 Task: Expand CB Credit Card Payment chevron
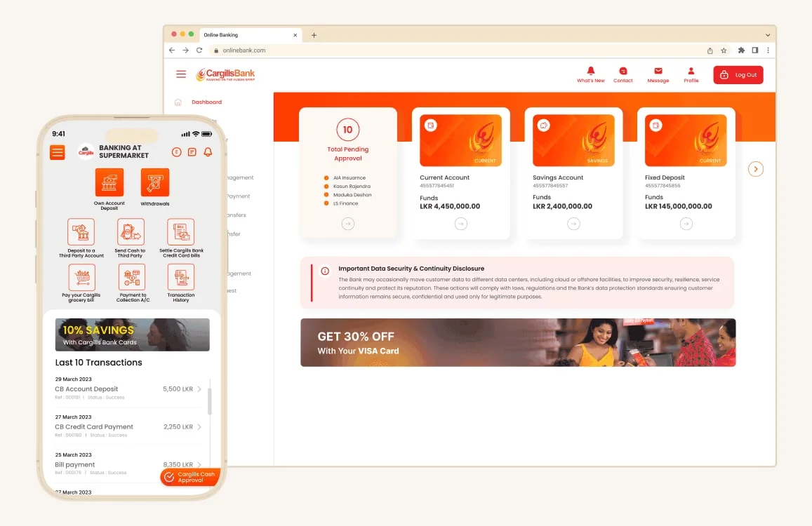tap(199, 426)
